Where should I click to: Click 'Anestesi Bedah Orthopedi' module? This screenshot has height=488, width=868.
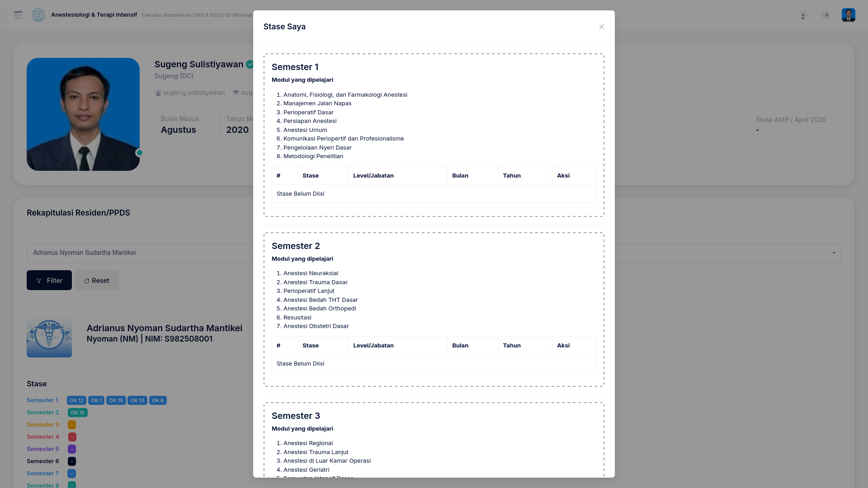click(320, 309)
